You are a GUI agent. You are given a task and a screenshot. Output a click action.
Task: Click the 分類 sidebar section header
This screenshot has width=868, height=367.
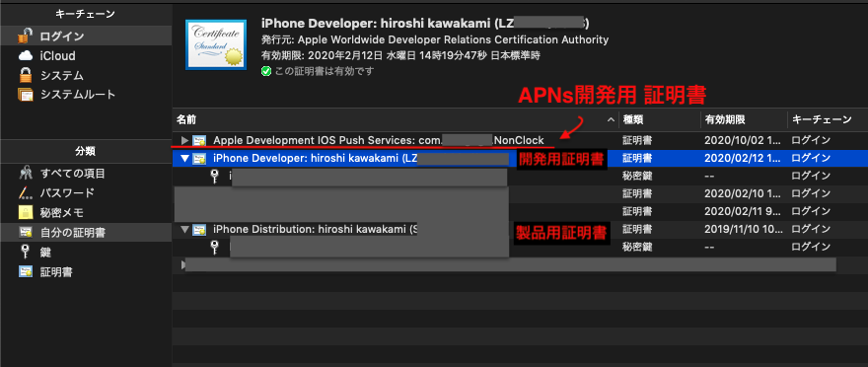pyautogui.click(x=86, y=151)
